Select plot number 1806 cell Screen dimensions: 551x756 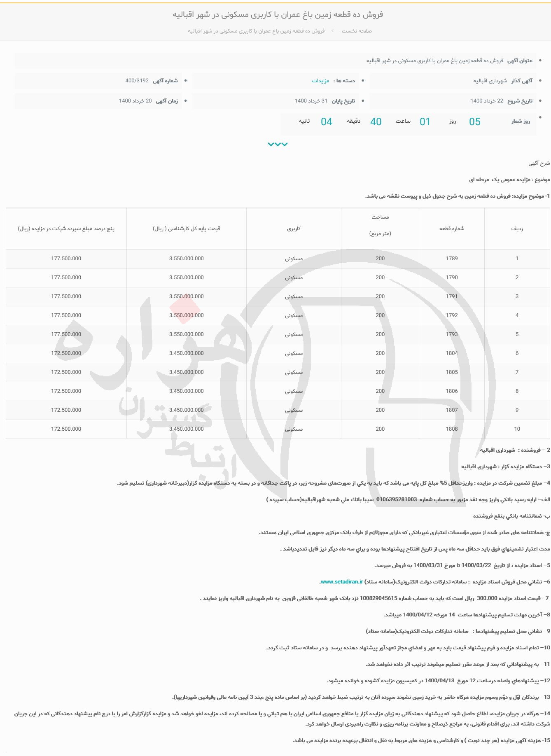point(452,391)
